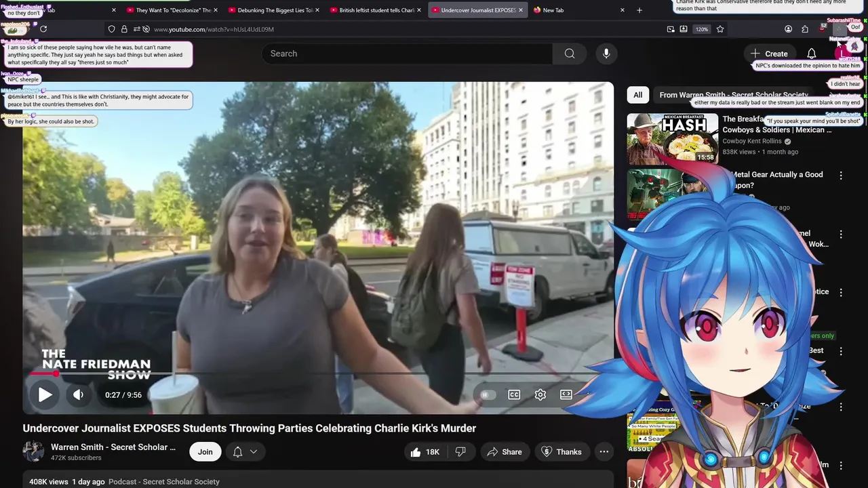868x488 pixels.
Task: Open browser extensions puzzle icon
Action: click(805, 29)
